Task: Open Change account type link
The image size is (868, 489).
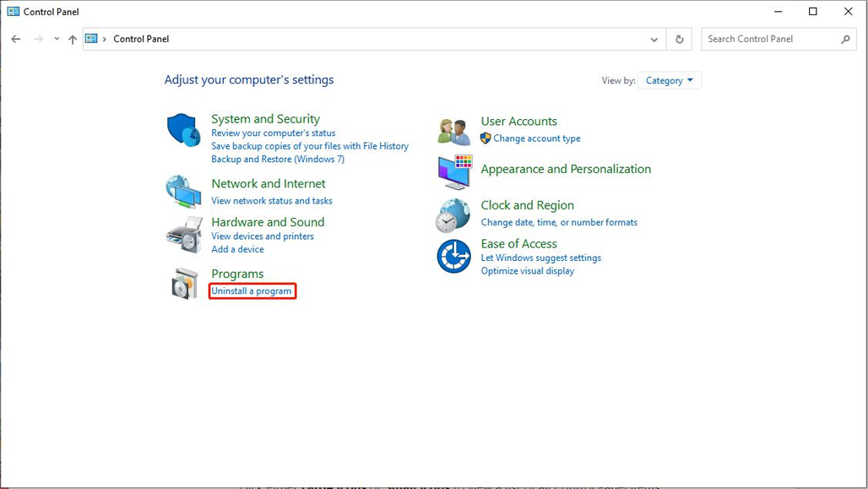Action: coord(536,139)
